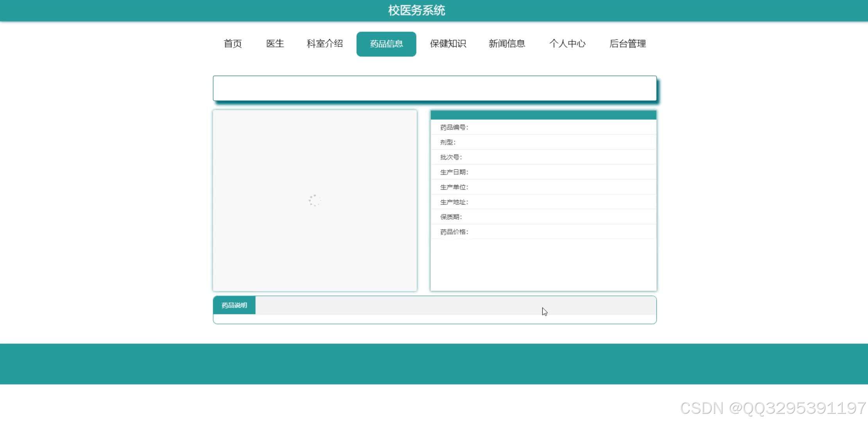The image size is (868, 422).
Task: Click the 生产地址 label row
Action: [543, 202]
